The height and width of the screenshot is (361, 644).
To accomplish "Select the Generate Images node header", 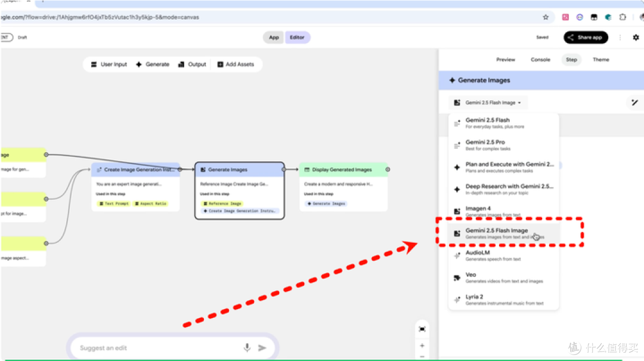I will click(240, 169).
